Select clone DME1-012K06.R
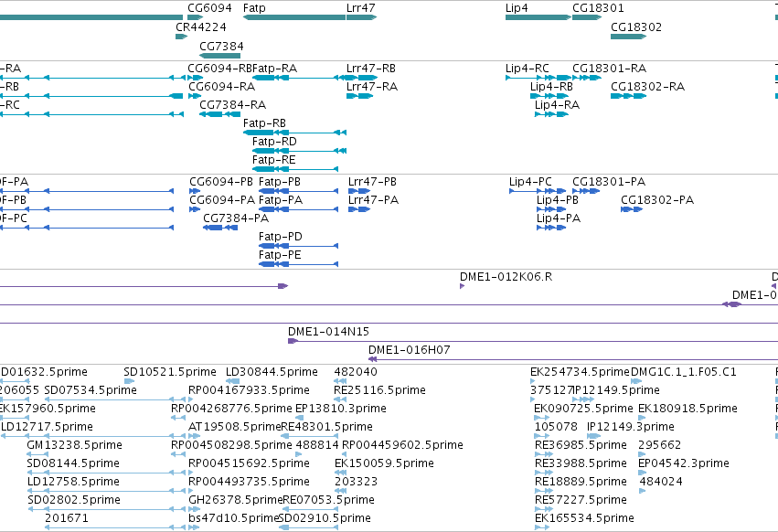This screenshot has height=532, width=778. (x=462, y=286)
